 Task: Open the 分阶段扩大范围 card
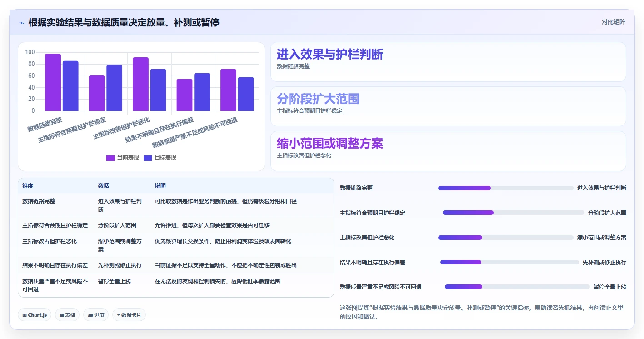tap(448, 106)
